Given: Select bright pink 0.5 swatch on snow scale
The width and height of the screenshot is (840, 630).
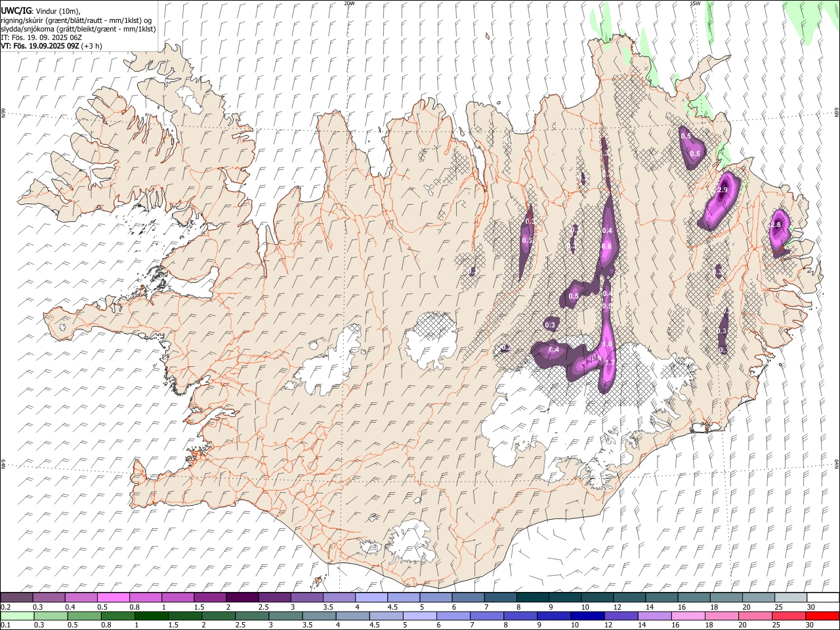Looking at the screenshot, I should 113,597.
